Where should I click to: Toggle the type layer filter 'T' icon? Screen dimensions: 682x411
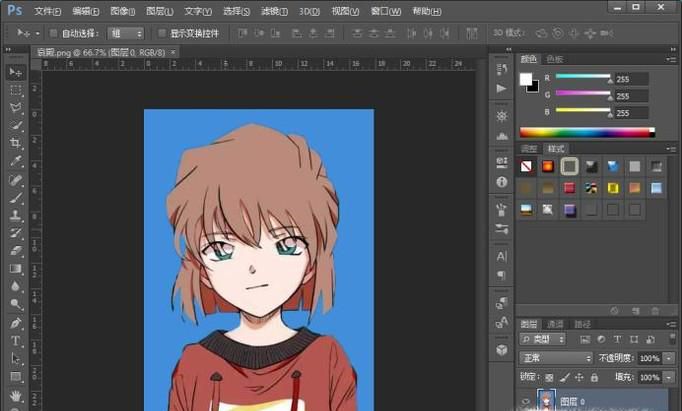pos(617,340)
